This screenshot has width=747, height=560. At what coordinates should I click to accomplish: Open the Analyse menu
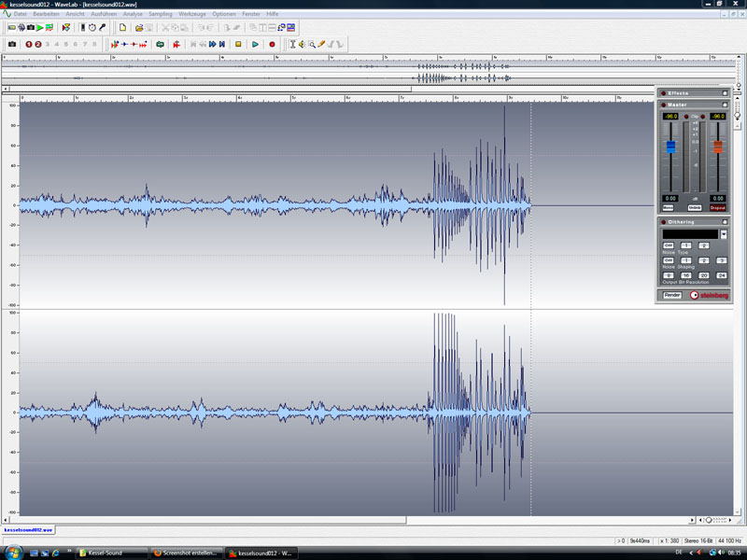point(133,14)
